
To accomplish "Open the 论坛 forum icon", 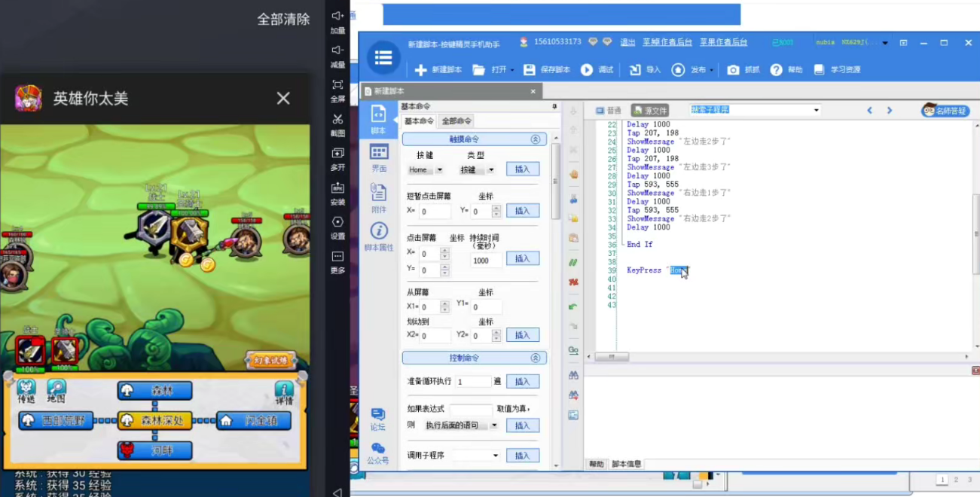I will coord(377,419).
